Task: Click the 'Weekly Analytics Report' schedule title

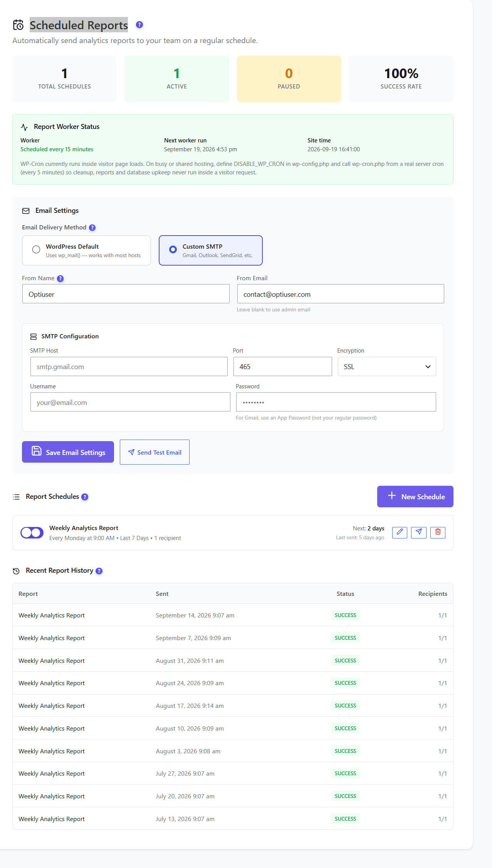Action: (x=84, y=528)
